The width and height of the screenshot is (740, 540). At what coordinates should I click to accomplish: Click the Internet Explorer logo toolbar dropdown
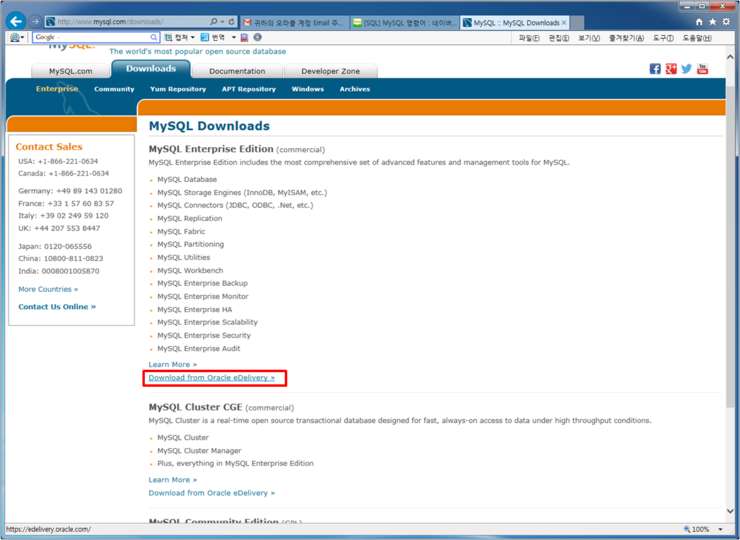(x=17, y=37)
